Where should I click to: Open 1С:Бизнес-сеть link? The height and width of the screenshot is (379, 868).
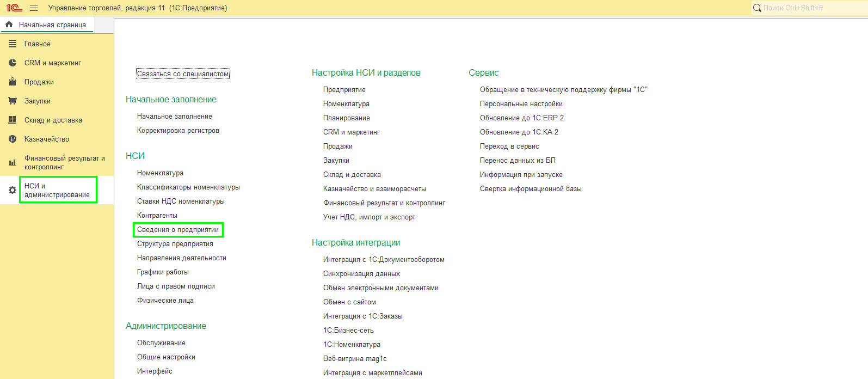[x=348, y=330]
